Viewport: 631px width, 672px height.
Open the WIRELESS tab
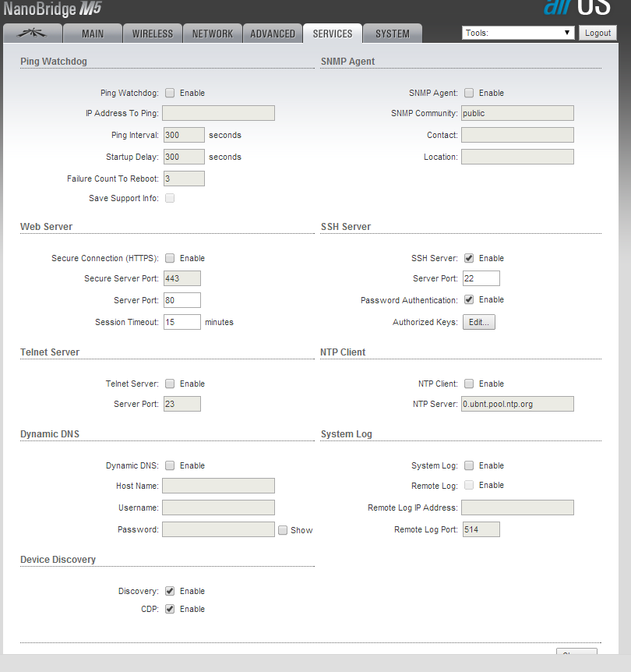point(153,34)
